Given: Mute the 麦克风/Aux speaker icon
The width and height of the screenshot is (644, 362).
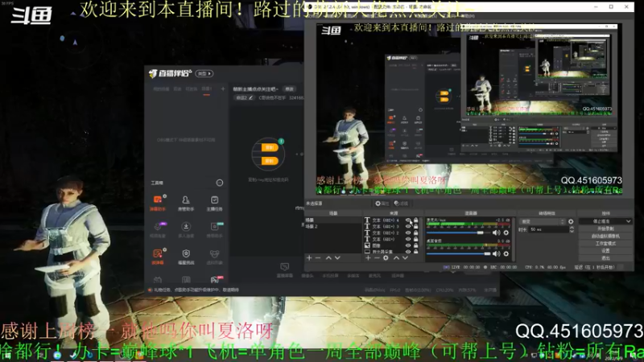Looking at the screenshot, I should [x=496, y=232].
